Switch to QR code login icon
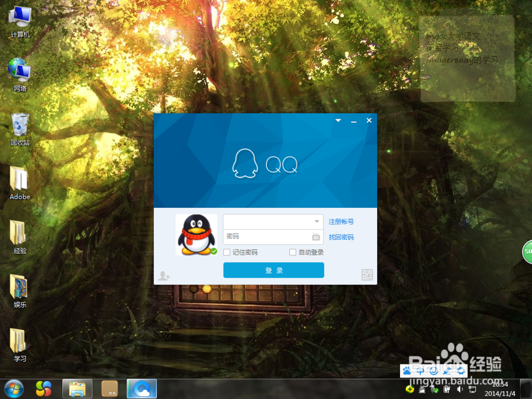Image resolution: width=532 pixels, height=399 pixels. pos(367,275)
